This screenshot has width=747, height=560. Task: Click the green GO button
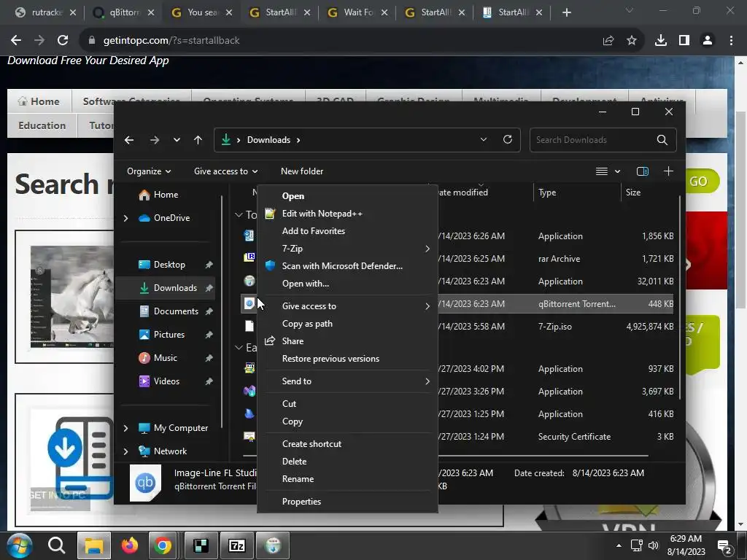698,182
